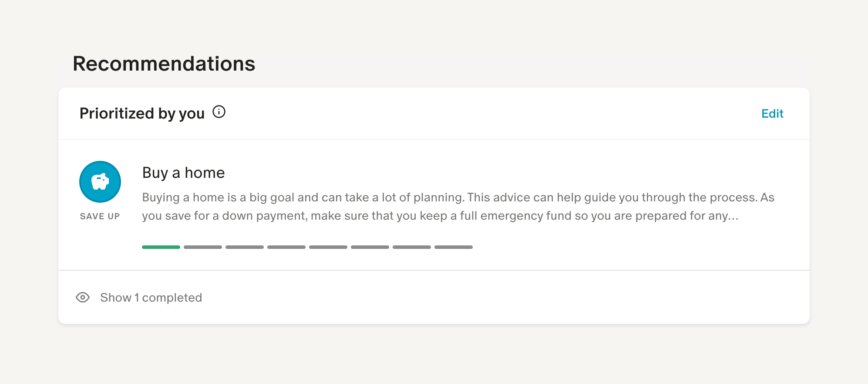The width and height of the screenshot is (868, 384).
Task: Click the piggy bank Save Up icon
Action: tap(100, 182)
